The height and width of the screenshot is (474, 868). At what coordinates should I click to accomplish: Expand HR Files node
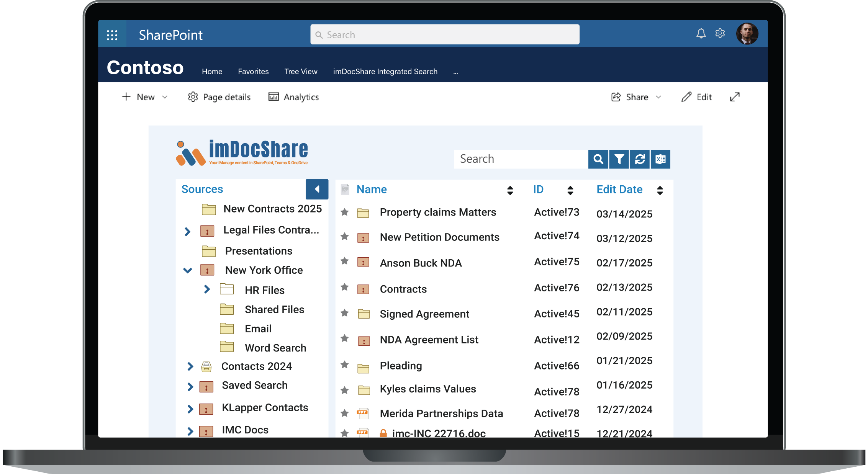207,289
